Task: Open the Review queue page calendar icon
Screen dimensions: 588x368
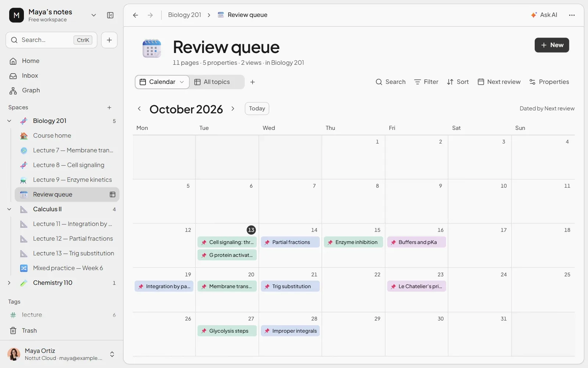Action: [x=152, y=49]
